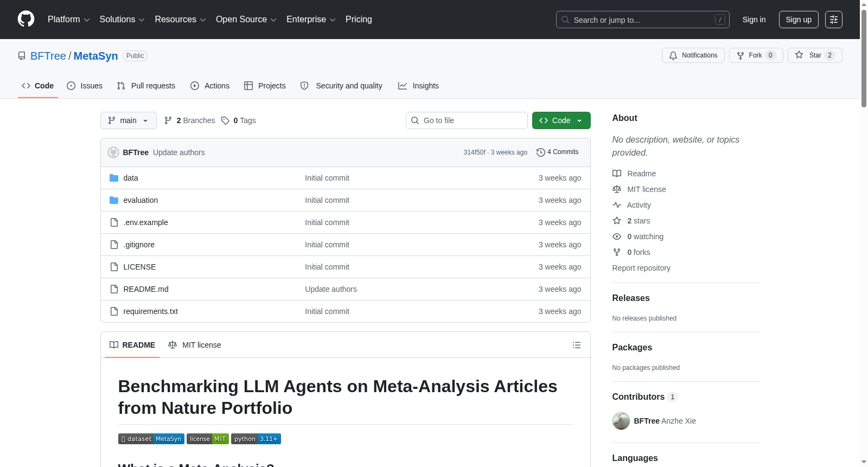Viewport: 868px width, 467px height.
Task: Open the .env.example file
Action: click(145, 222)
